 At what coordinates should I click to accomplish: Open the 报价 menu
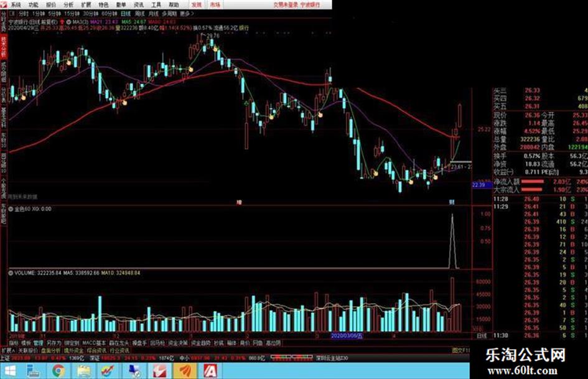tap(50, 5)
